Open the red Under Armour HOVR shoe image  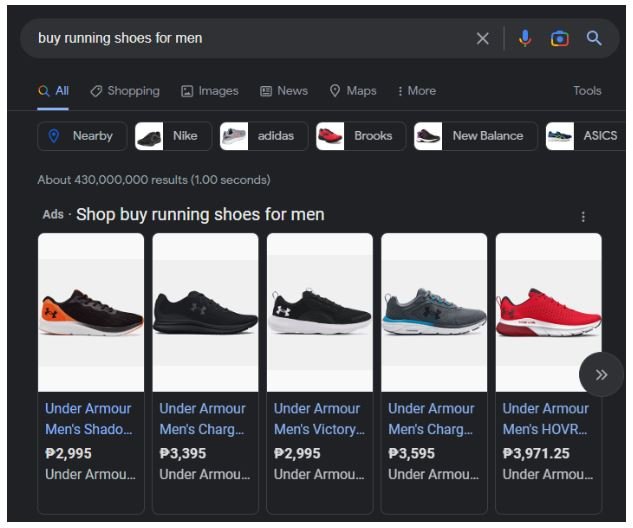click(548, 312)
